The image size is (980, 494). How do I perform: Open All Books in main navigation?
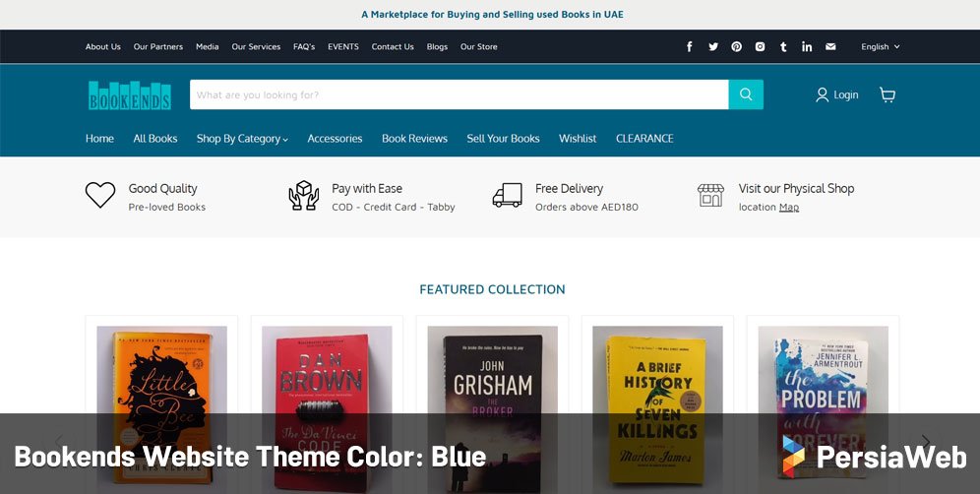click(155, 139)
